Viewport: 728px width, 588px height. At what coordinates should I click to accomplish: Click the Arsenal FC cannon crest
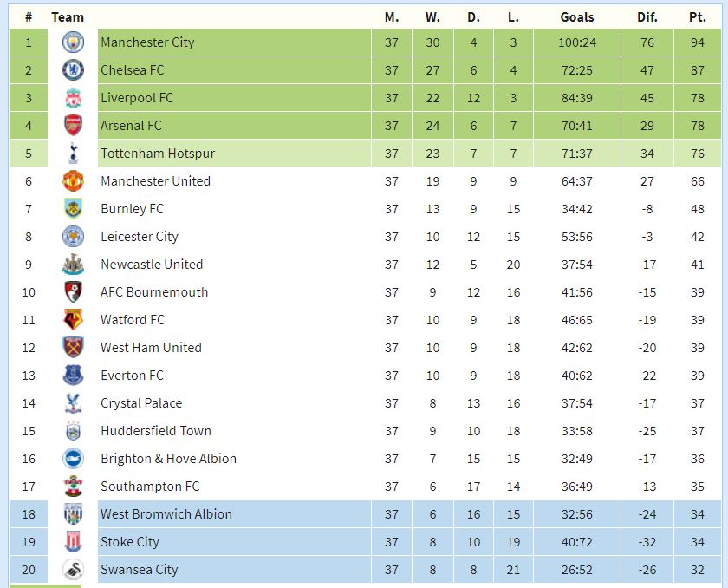73,126
